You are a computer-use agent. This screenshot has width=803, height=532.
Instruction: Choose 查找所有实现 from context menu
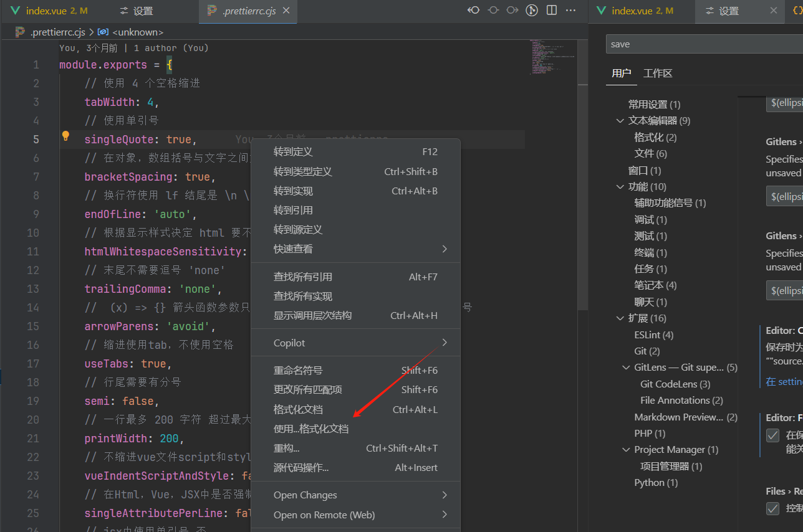point(355,296)
